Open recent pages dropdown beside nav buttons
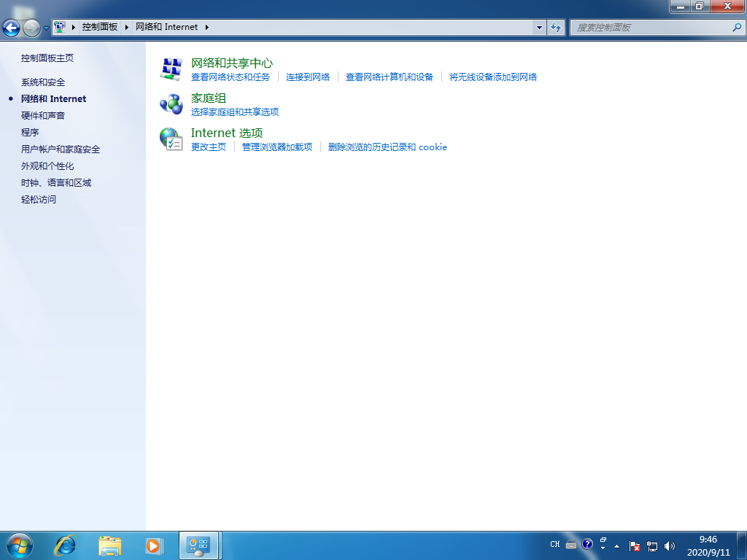Image resolution: width=747 pixels, height=560 pixels. pos(47,28)
